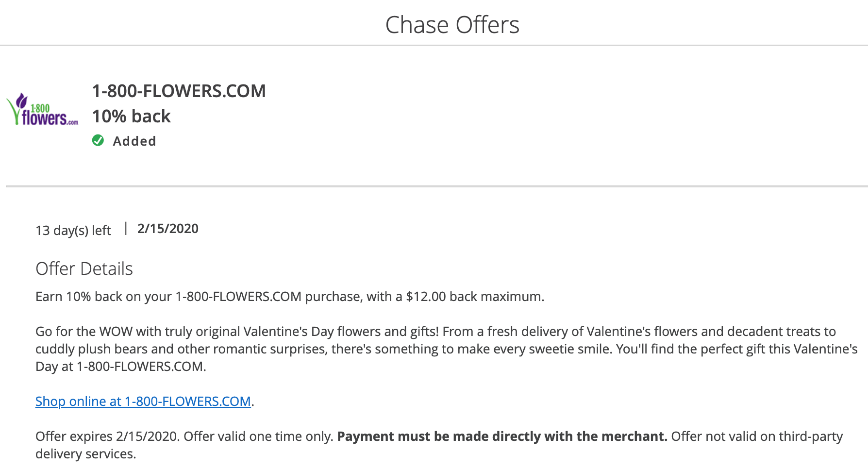The height and width of the screenshot is (470, 868).
Task: Click the "13 day(s) left" text
Action: pos(73,230)
